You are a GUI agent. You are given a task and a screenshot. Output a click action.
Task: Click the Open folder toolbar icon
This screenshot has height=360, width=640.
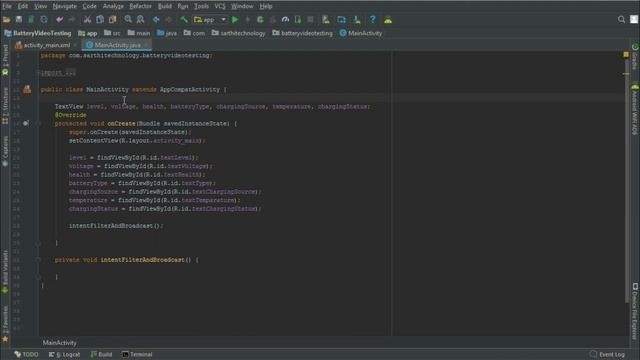click(7, 20)
